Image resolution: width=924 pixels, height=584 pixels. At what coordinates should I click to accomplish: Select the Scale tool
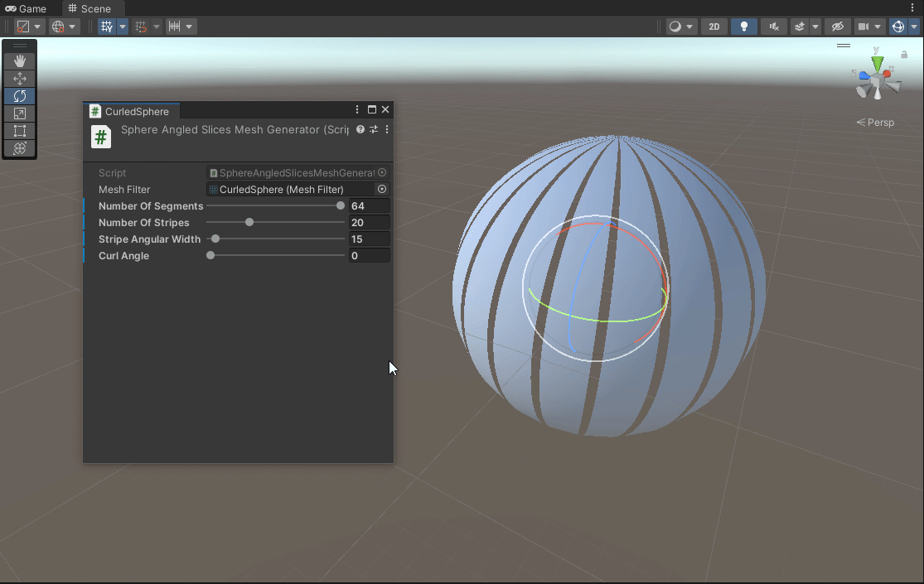(x=19, y=113)
